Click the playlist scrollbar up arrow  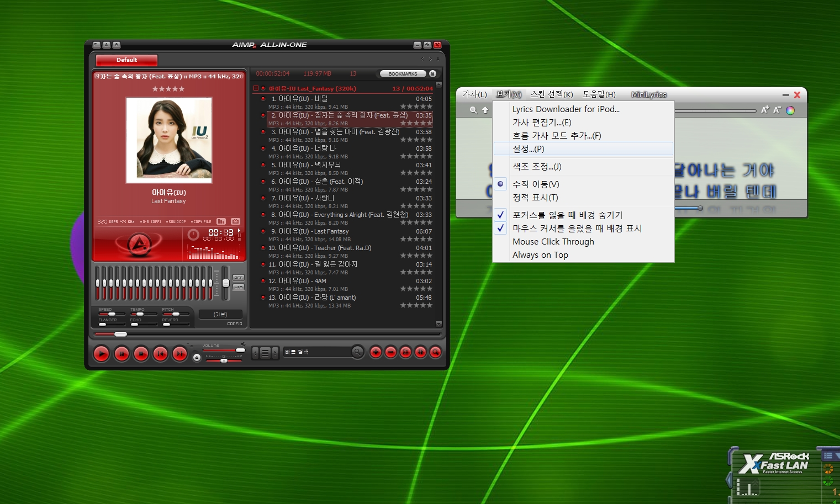[439, 84]
